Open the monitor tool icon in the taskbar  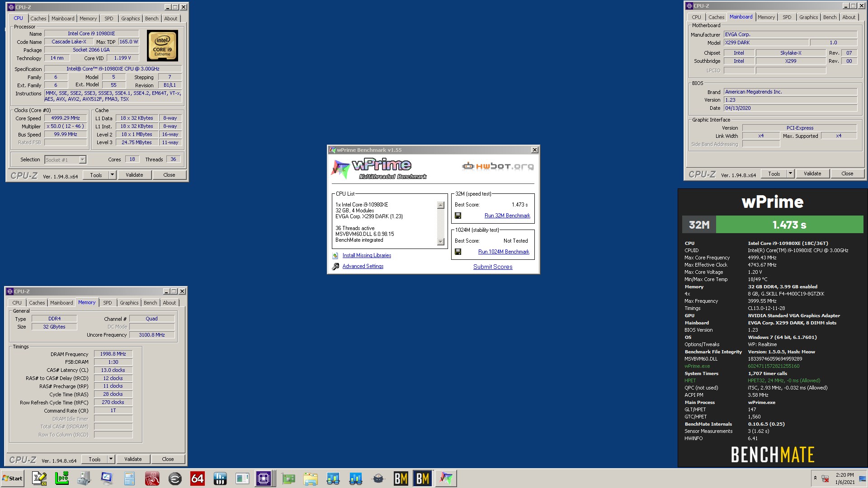(x=107, y=478)
